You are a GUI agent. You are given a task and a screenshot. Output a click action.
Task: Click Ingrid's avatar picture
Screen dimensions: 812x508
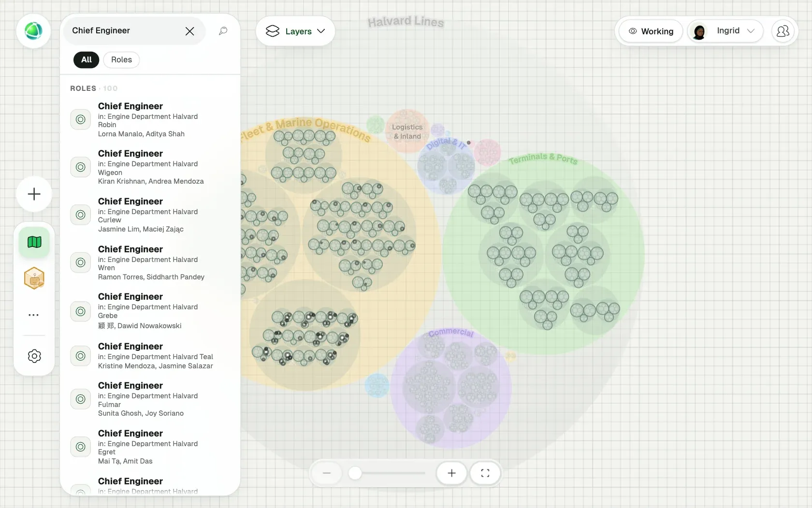click(699, 32)
